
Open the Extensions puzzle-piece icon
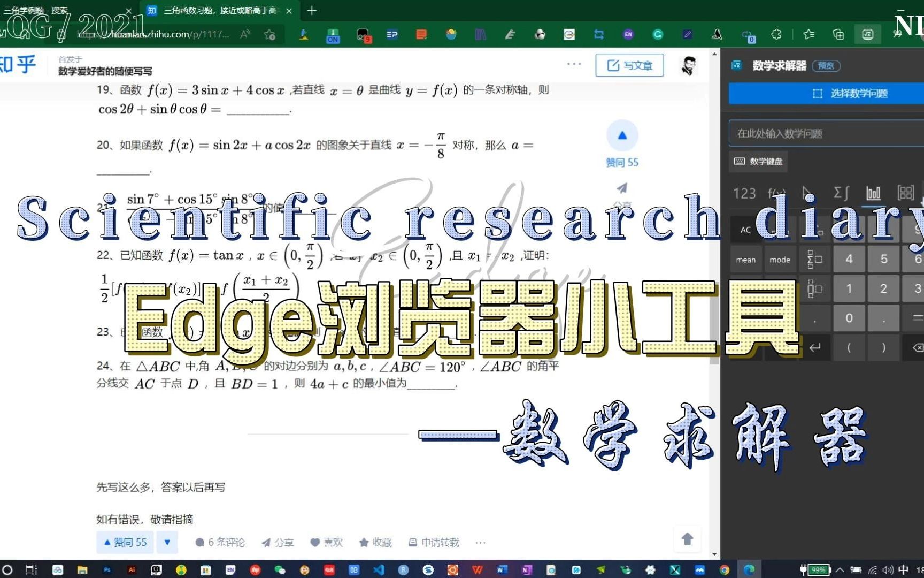click(776, 35)
